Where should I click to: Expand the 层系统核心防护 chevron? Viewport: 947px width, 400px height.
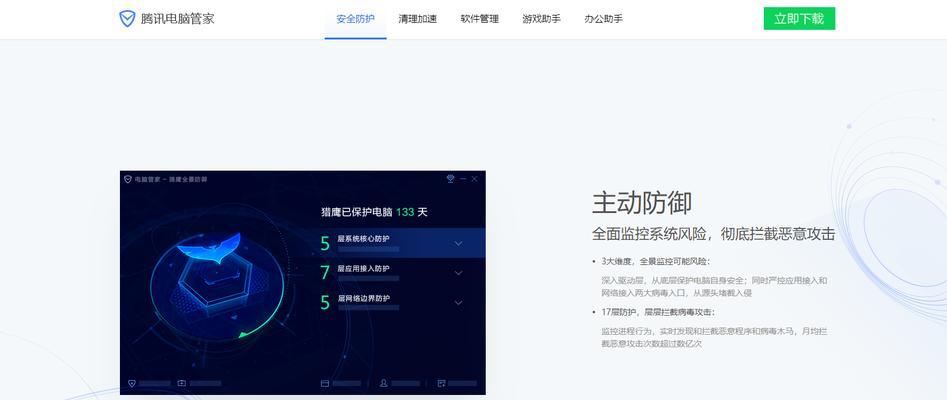pyautogui.click(x=458, y=244)
